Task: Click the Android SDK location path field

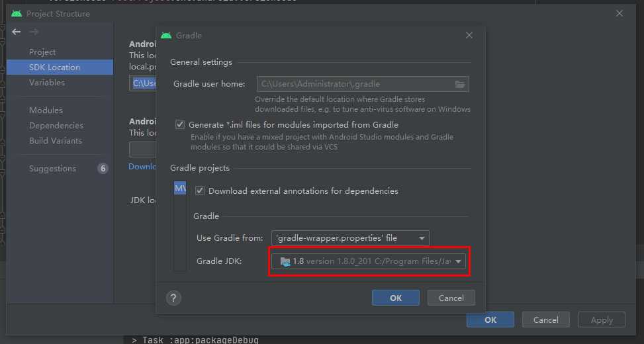Action: [x=142, y=83]
